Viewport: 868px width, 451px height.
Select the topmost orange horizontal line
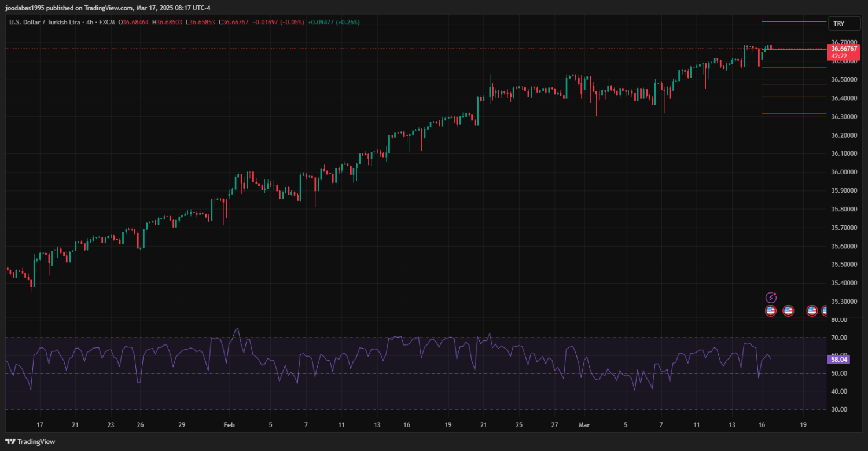pos(793,21)
